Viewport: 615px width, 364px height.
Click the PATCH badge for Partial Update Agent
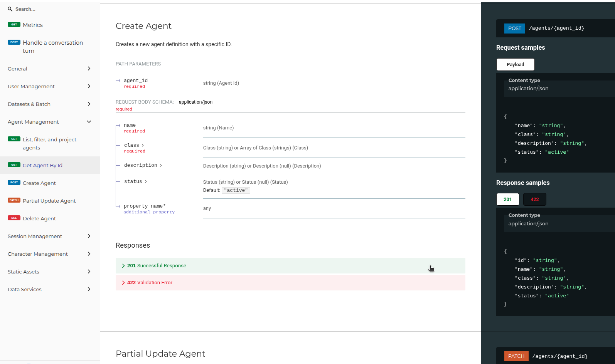14,200
